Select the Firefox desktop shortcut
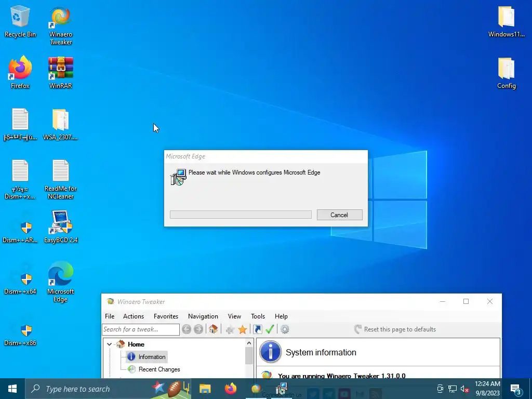Image resolution: width=532 pixels, height=399 pixels. [20, 72]
